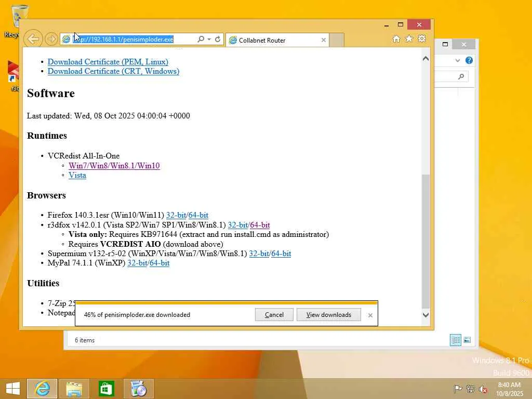Download Firefox 140.3.1esr 64-bit

tap(198, 215)
